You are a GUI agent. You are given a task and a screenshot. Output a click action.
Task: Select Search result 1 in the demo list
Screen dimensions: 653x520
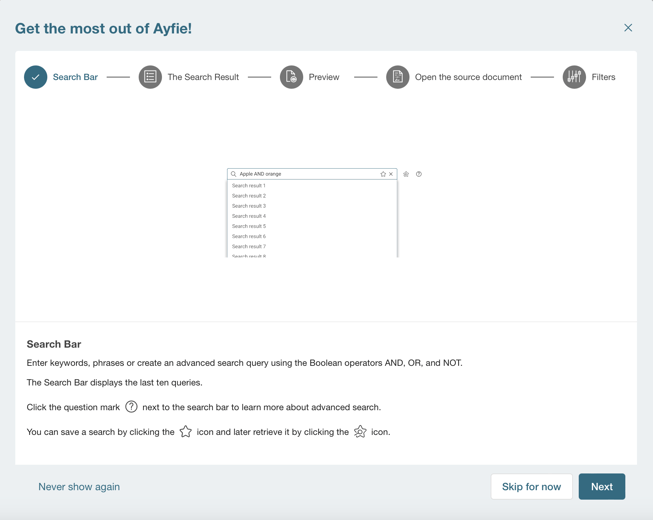(249, 186)
